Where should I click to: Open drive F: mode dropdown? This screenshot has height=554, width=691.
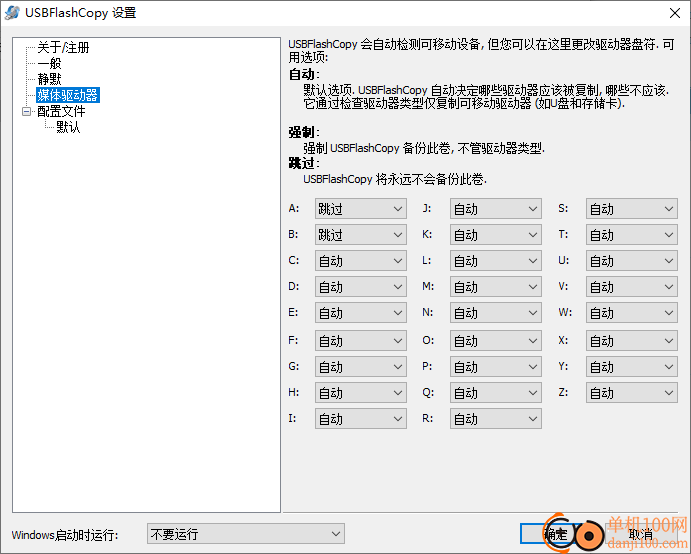pyautogui.click(x=360, y=340)
